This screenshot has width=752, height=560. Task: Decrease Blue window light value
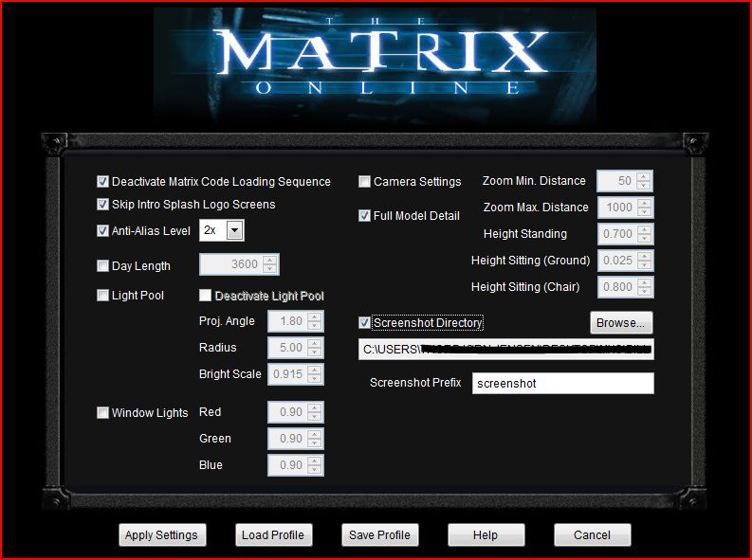pyautogui.click(x=315, y=469)
